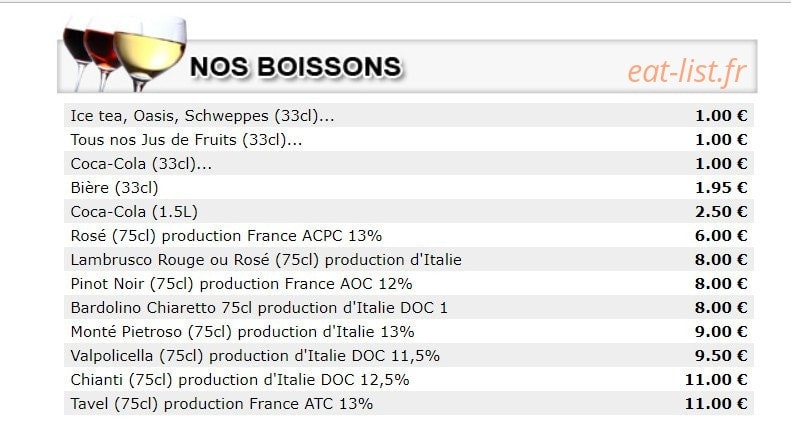Choose the Coca-Cola (33cl) item
Viewport: 791px width, 441px height.
tap(409, 163)
